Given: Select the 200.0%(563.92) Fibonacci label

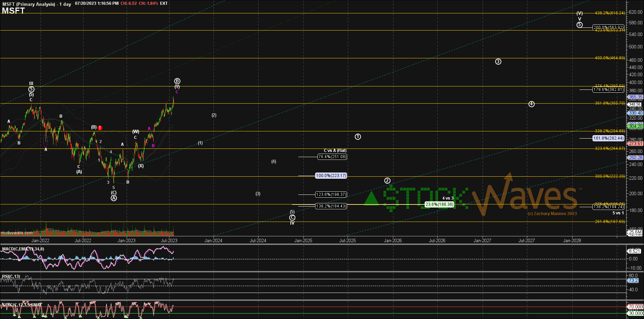Looking at the screenshot, I should [x=609, y=27].
